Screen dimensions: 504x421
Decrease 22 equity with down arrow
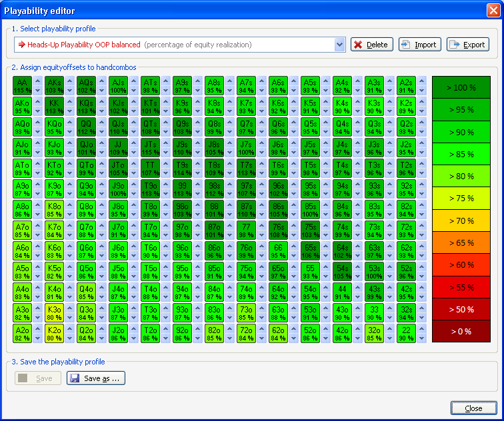(422, 338)
